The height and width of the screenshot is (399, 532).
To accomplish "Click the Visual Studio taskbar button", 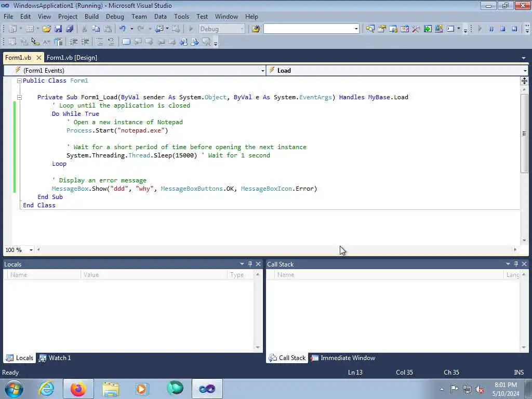I will (x=207, y=389).
